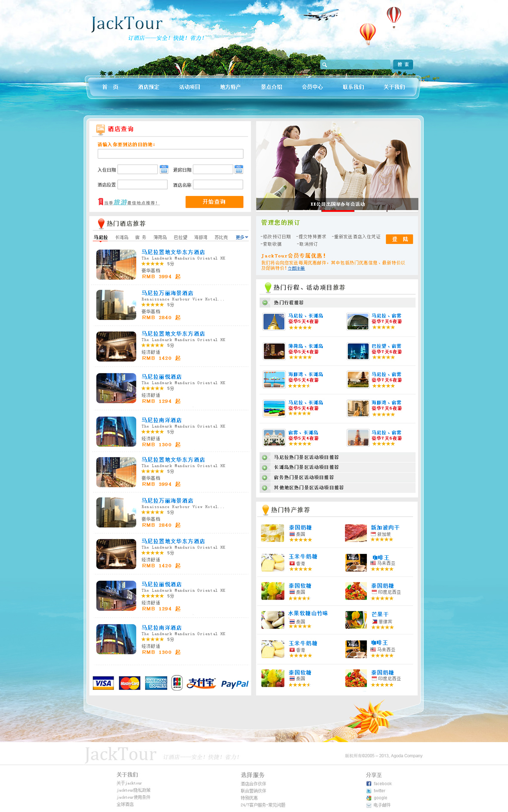This screenshot has height=812, width=508.
Task: Click the magnifier icon in the header search box
Action: click(x=325, y=65)
